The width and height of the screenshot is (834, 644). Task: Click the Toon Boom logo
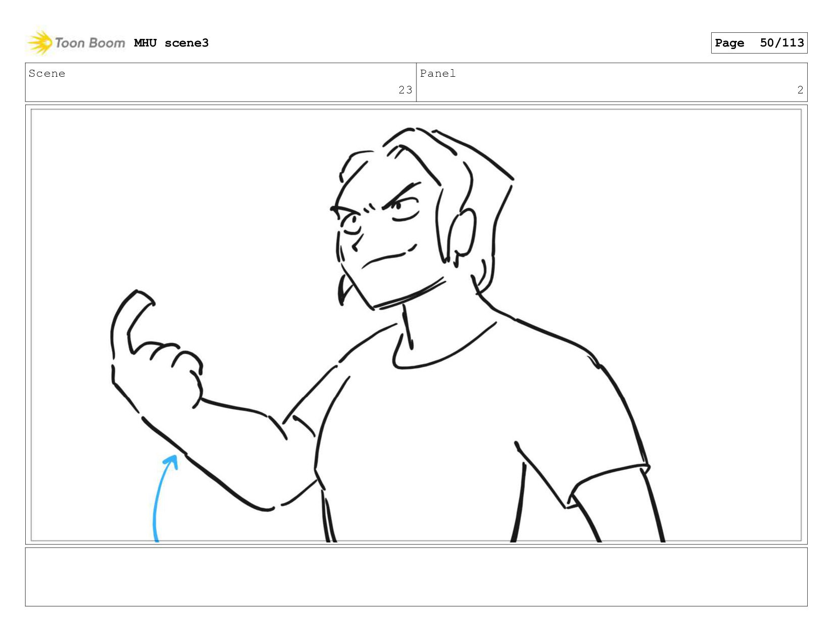coord(76,42)
